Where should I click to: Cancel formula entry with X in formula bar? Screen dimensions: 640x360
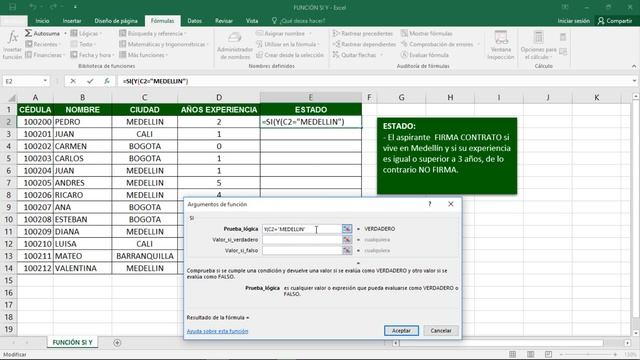[x=73, y=81]
